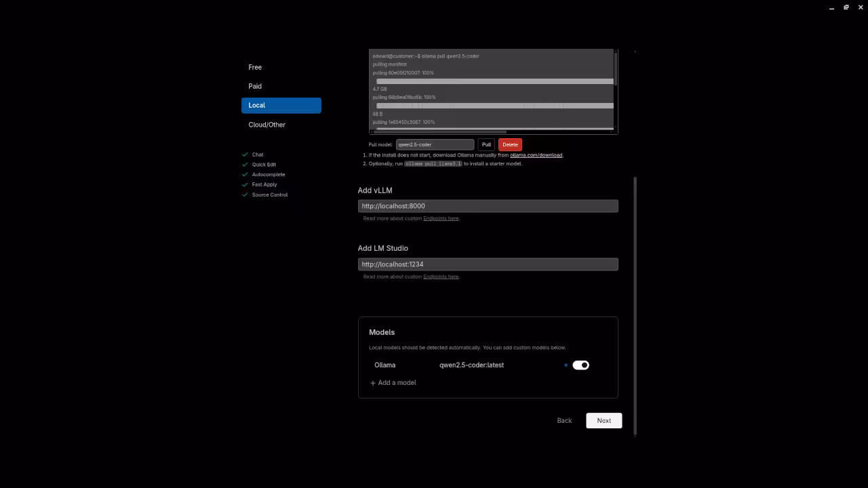
Task: Click the plus icon to add a model
Action: click(372, 382)
